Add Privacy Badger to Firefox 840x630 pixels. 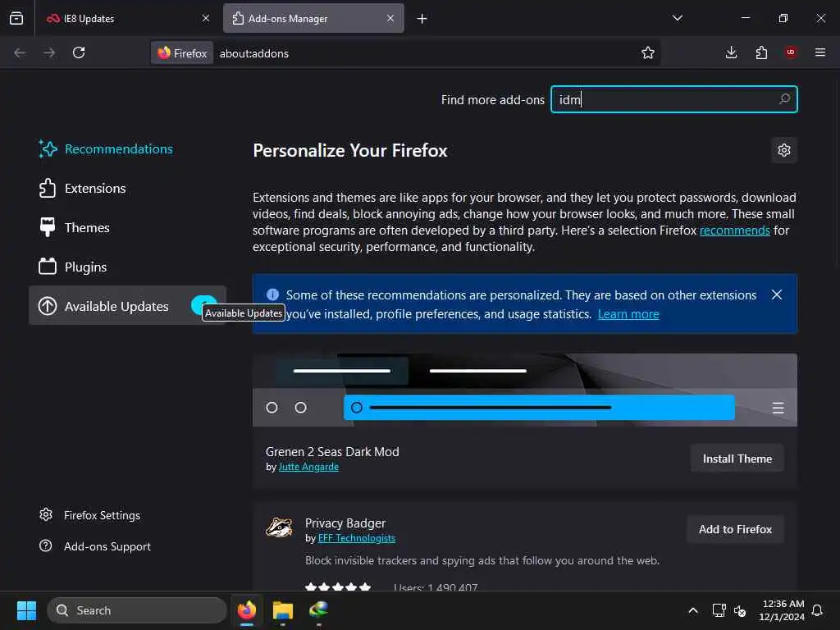(735, 529)
